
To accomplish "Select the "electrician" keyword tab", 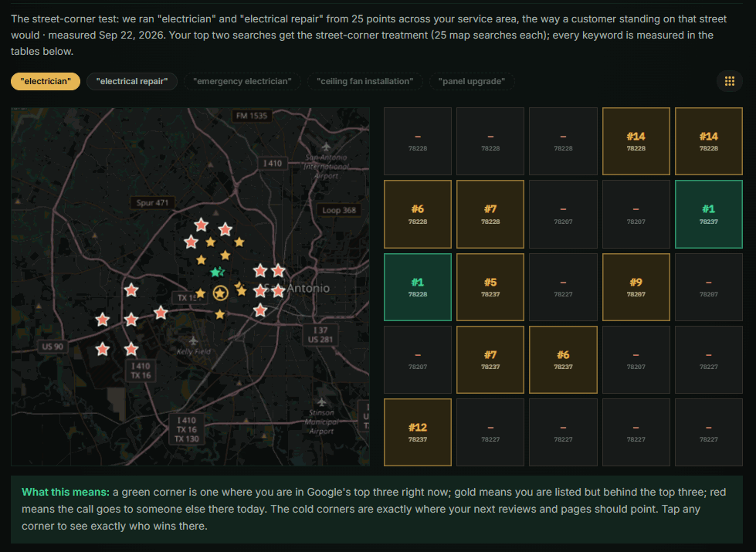I will coord(46,82).
